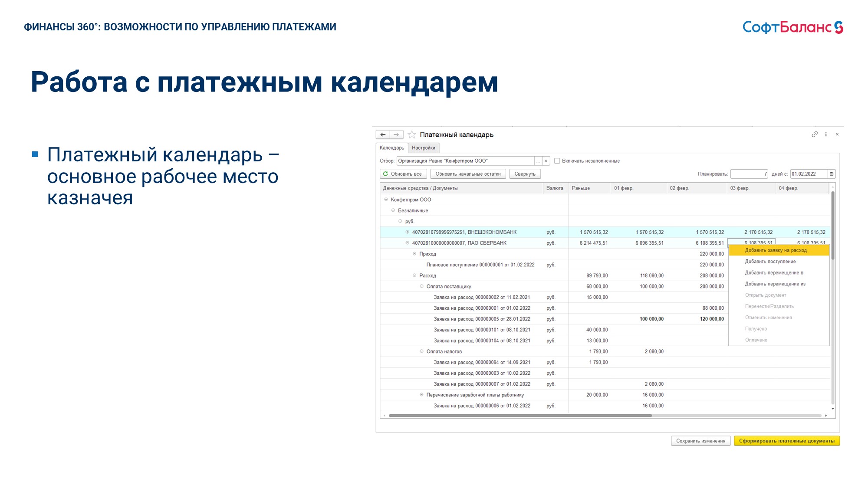Star Платежный календарь as favorite
The width and height of the screenshot is (868, 488).
coord(412,135)
